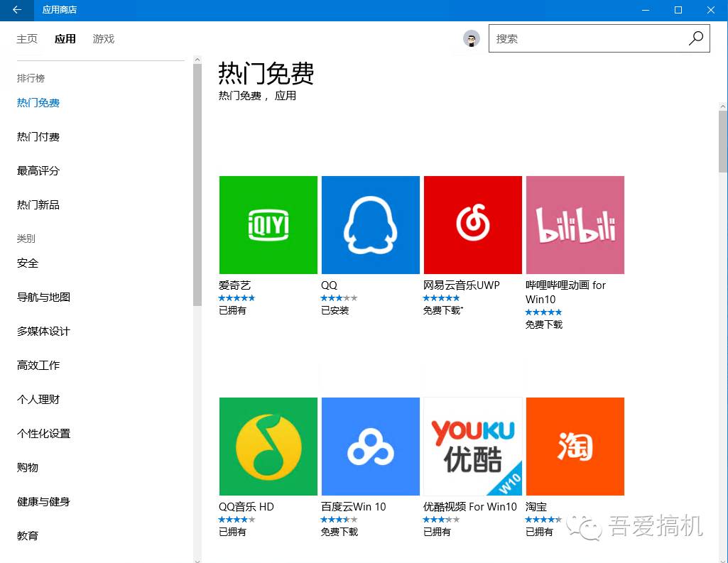
Task: Open the 爱奇艺 app tile
Action: (x=268, y=224)
